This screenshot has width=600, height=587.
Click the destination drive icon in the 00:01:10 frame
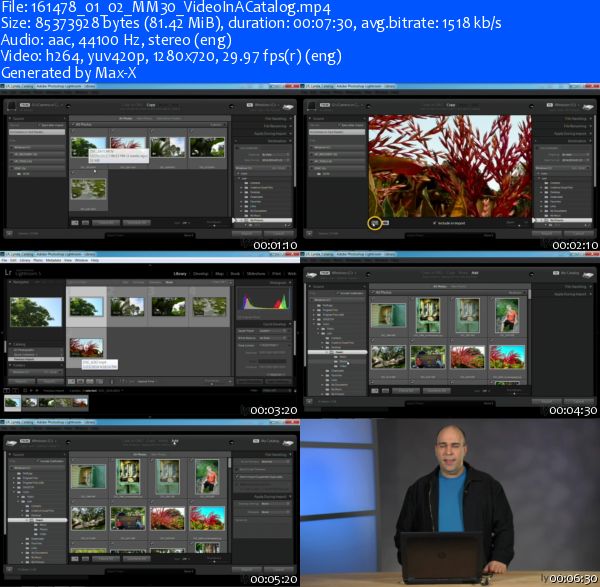(288, 107)
